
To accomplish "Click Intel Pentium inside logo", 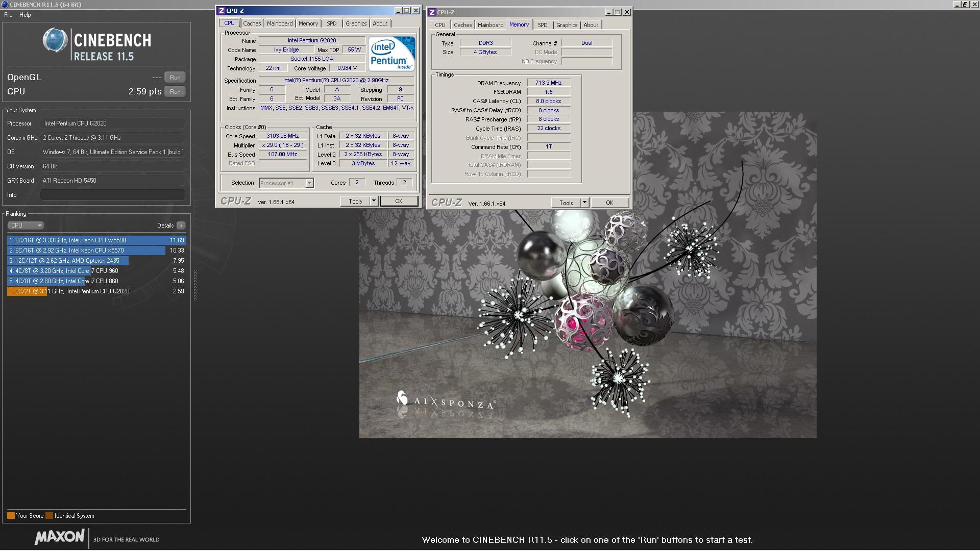I will (x=391, y=54).
